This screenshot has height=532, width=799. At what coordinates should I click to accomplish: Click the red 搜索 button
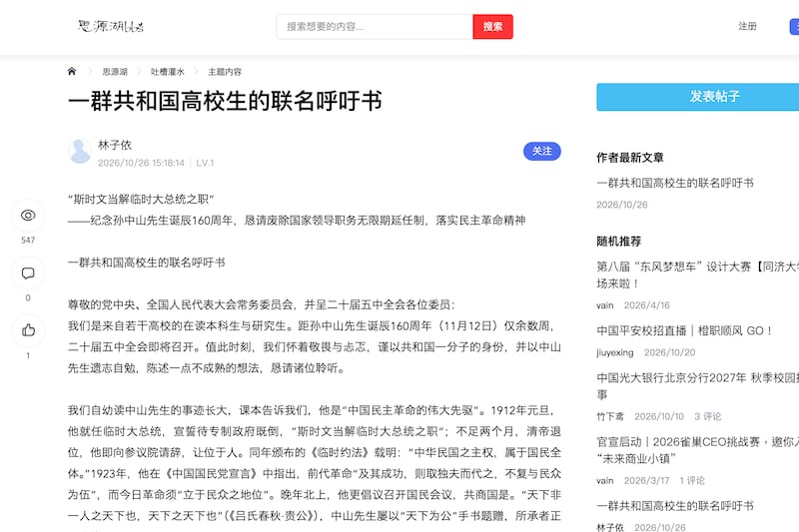pyautogui.click(x=492, y=27)
